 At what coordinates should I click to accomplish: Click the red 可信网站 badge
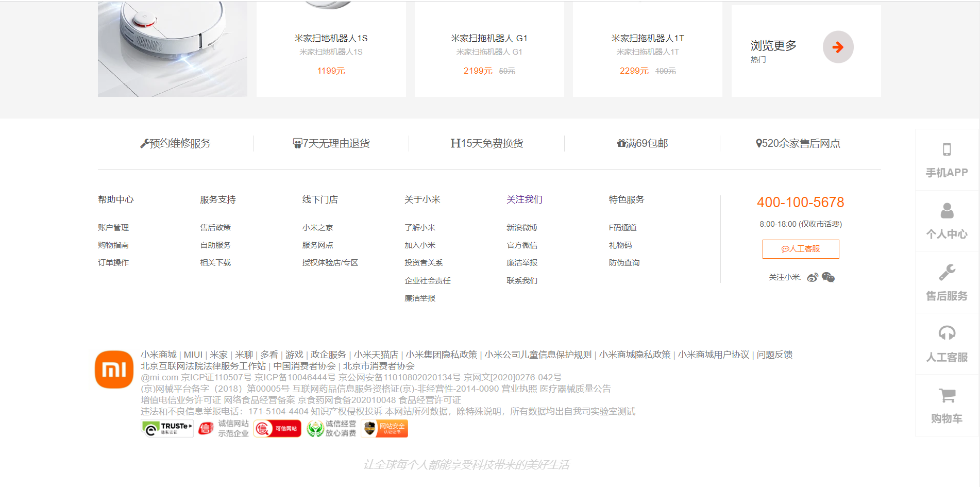(x=277, y=428)
